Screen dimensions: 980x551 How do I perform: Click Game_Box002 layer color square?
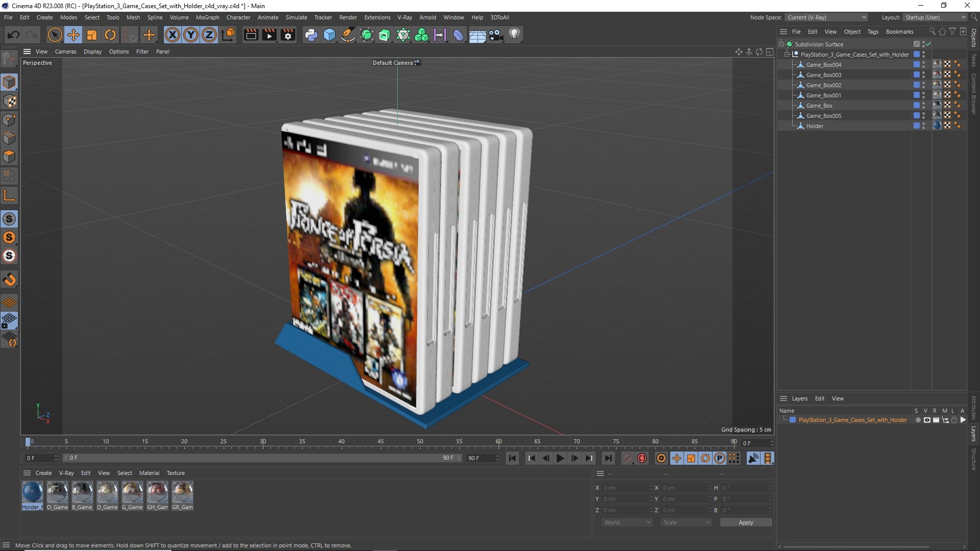point(917,85)
